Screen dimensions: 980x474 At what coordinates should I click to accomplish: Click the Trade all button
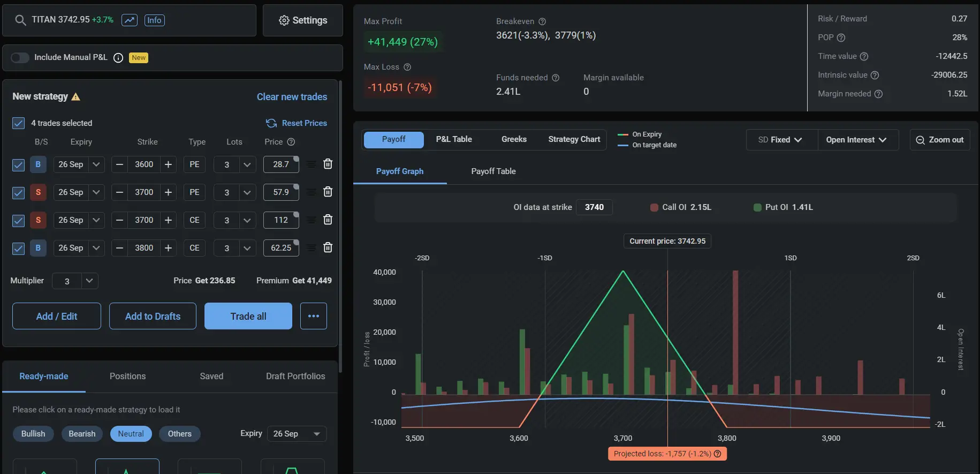(248, 316)
